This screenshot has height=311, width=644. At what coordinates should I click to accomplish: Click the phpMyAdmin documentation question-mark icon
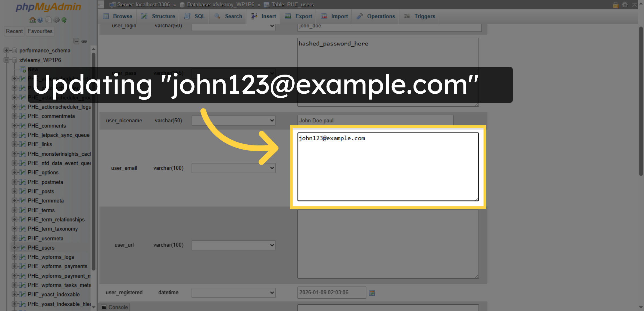pyautogui.click(x=40, y=20)
